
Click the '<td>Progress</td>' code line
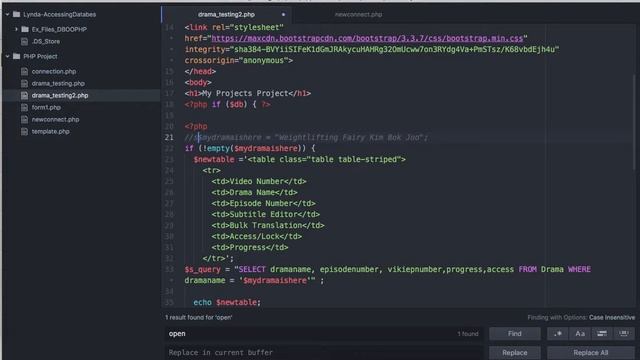point(250,247)
